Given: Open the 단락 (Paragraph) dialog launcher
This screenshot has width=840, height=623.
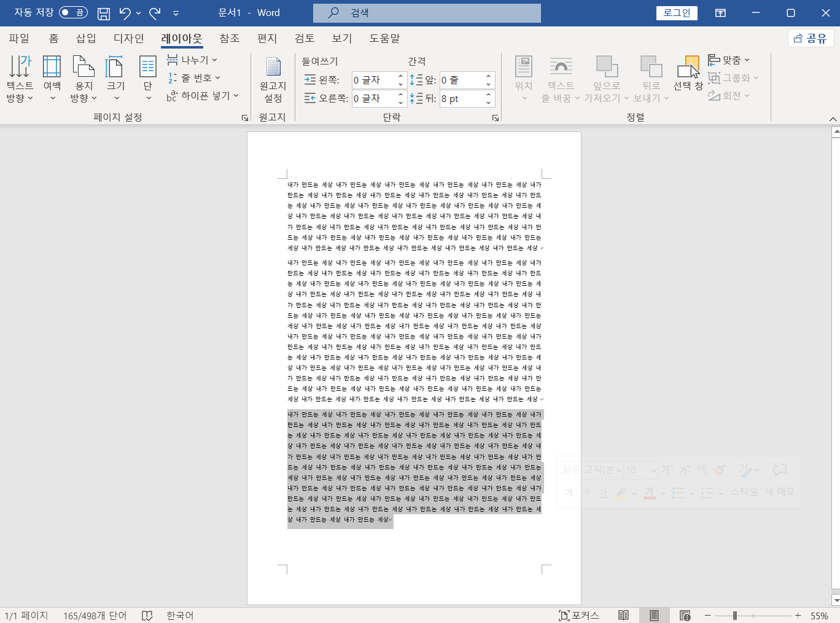Looking at the screenshot, I should [x=496, y=117].
